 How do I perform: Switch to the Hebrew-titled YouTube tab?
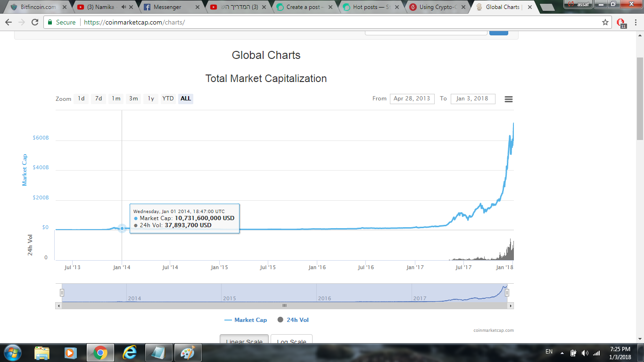pos(237,7)
